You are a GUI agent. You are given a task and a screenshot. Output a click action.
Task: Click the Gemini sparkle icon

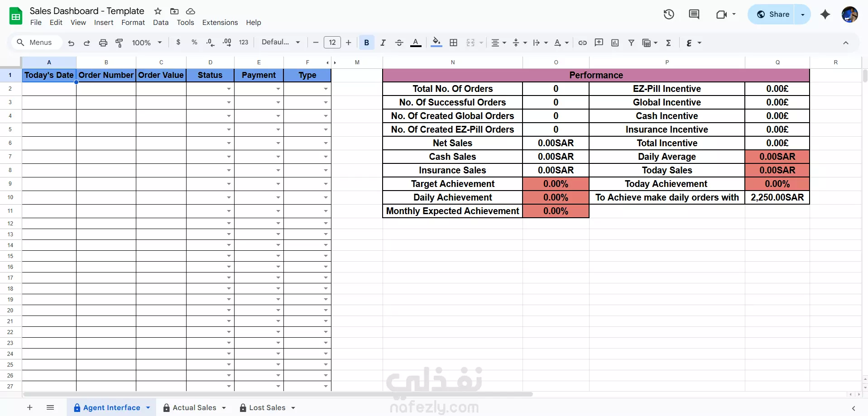pyautogui.click(x=825, y=14)
